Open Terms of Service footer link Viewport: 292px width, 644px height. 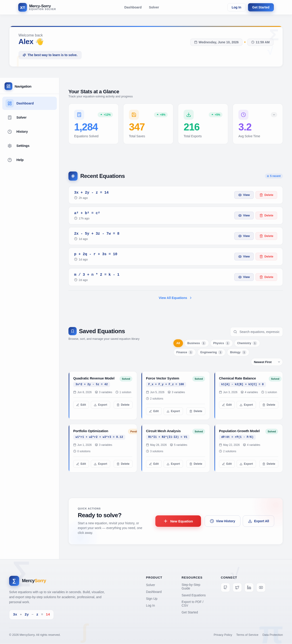(x=247, y=635)
